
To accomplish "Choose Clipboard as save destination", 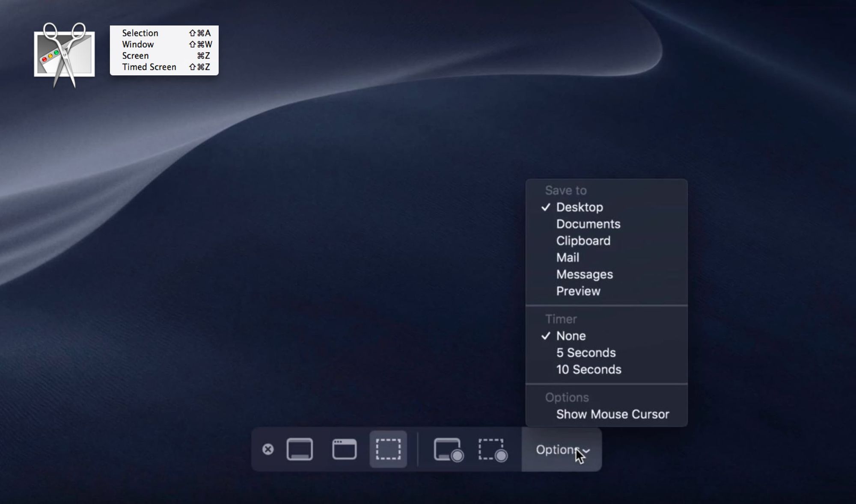I will (x=583, y=241).
